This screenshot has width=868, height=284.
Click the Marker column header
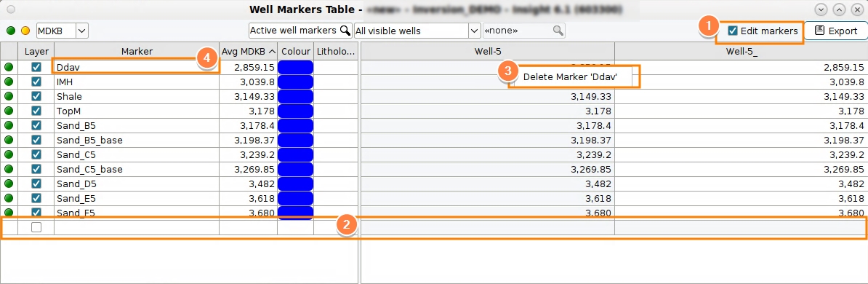click(137, 51)
